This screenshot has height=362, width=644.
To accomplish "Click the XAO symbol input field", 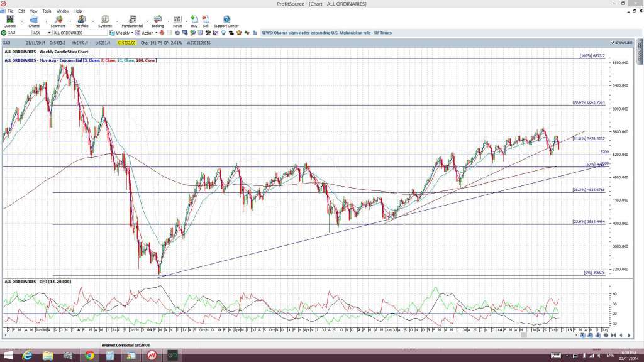I will pyautogui.click(x=19, y=33).
